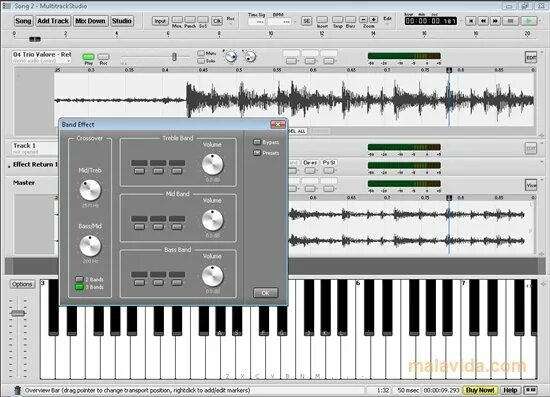
Task: Start playback with the green Play transport button
Action: (x=529, y=21)
